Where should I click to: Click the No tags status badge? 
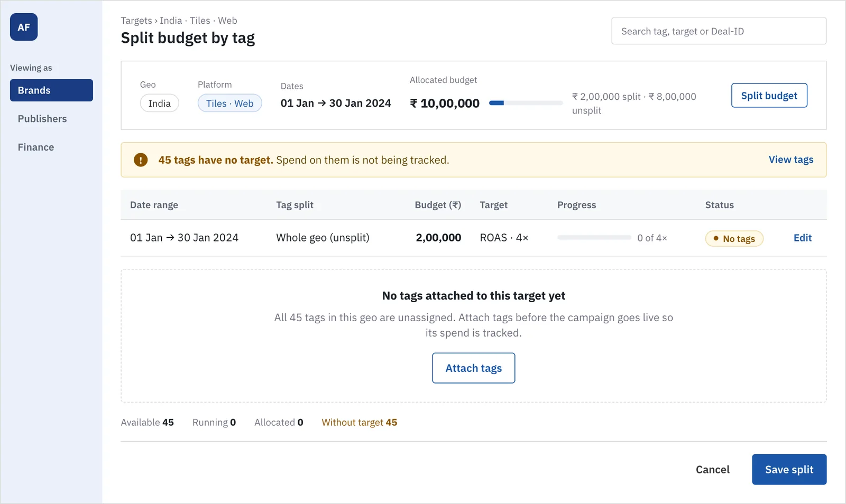tap(734, 239)
